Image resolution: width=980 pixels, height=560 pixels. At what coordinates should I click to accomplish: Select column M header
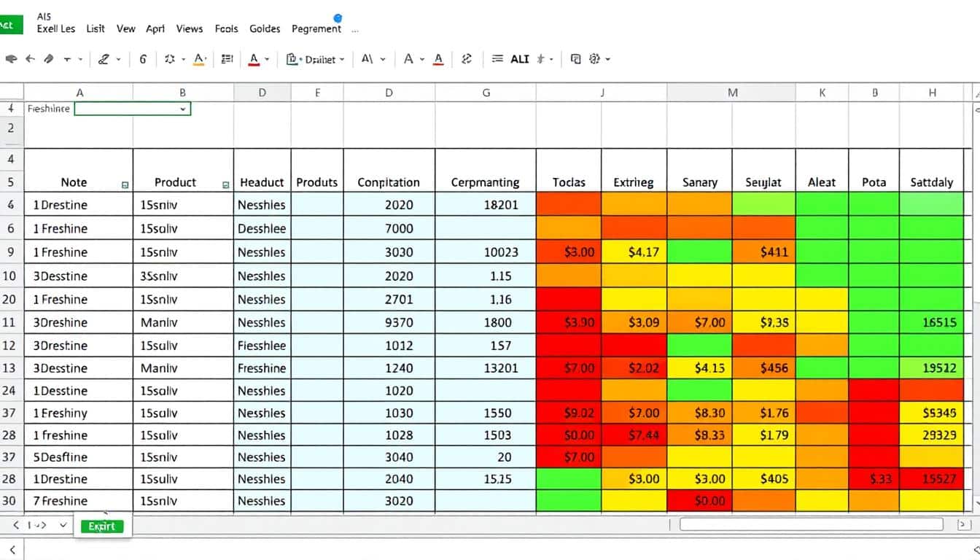(x=731, y=93)
